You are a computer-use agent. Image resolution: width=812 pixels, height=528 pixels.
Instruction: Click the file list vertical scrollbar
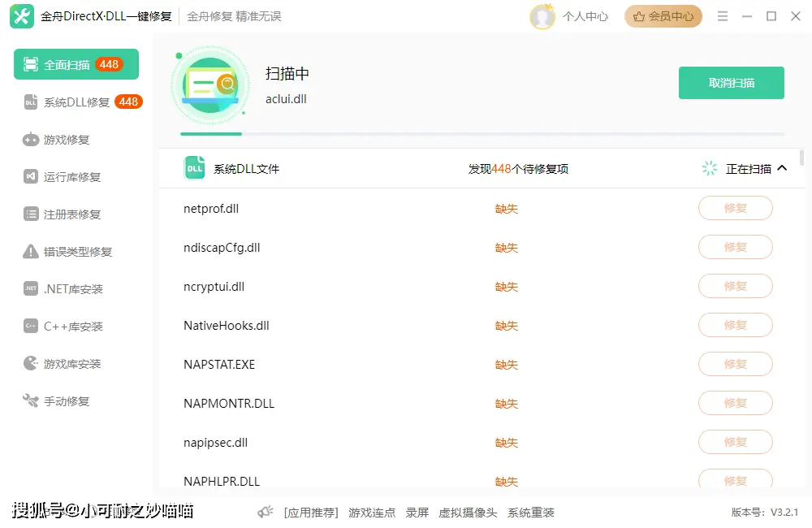pyautogui.click(x=802, y=158)
